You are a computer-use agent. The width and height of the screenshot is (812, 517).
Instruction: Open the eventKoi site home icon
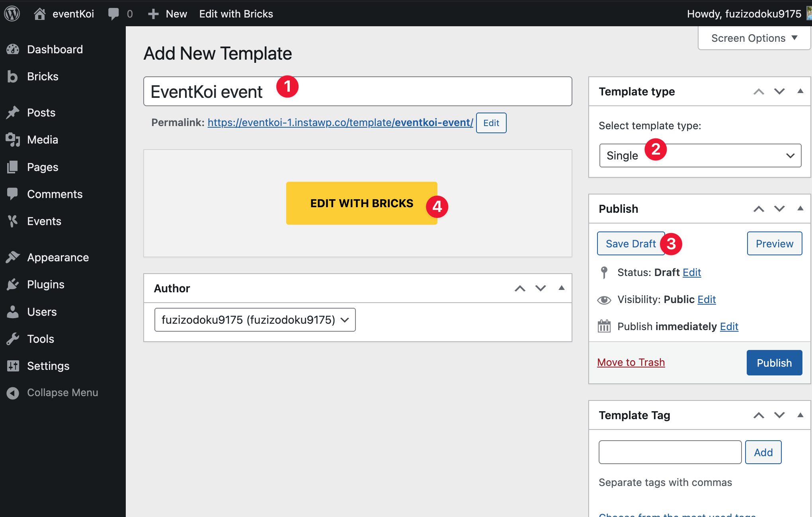(x=39, y=14)
